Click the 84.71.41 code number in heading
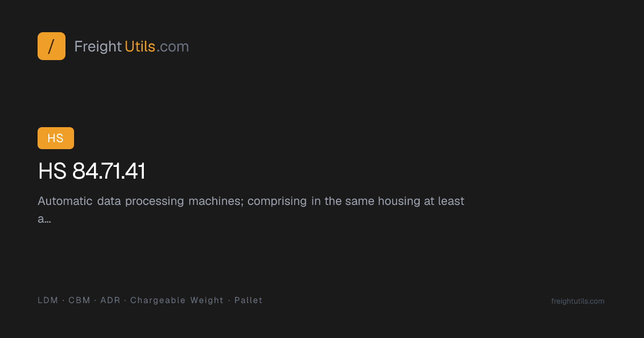 click(109, 171)
